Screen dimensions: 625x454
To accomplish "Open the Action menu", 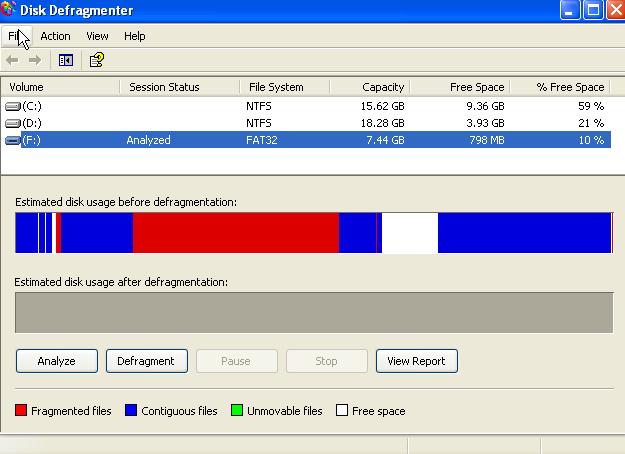I will click(x=55, y=36).
